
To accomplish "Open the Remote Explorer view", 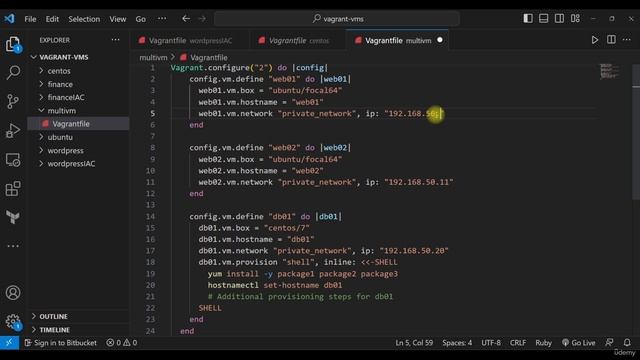I will 13,160.
